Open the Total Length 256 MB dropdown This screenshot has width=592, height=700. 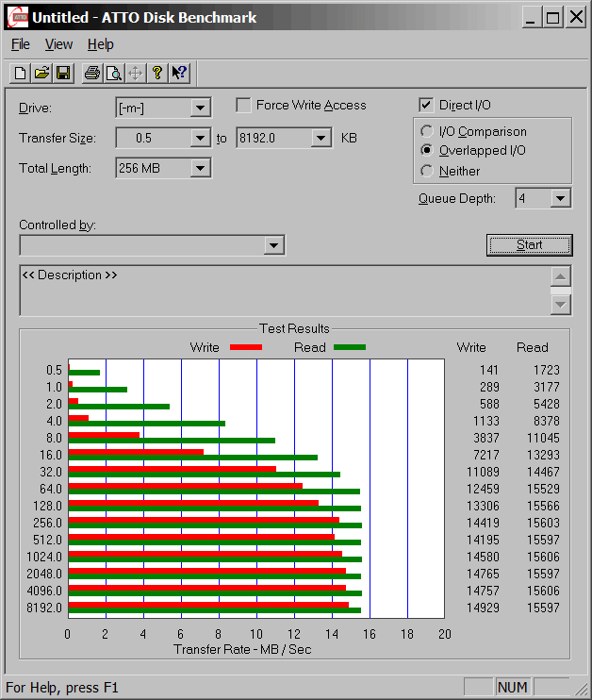tap(200, 169)
